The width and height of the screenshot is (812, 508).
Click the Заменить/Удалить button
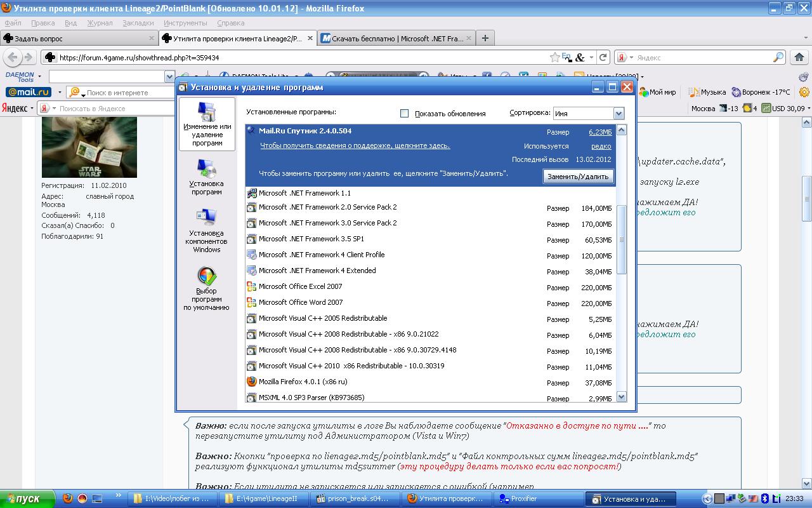pos(578,177)
